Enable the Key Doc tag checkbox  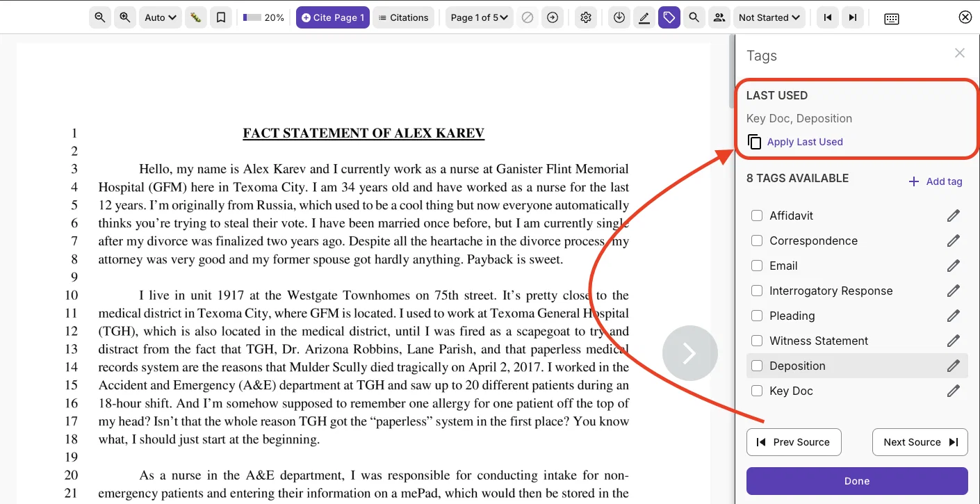(x=757, y=391)
